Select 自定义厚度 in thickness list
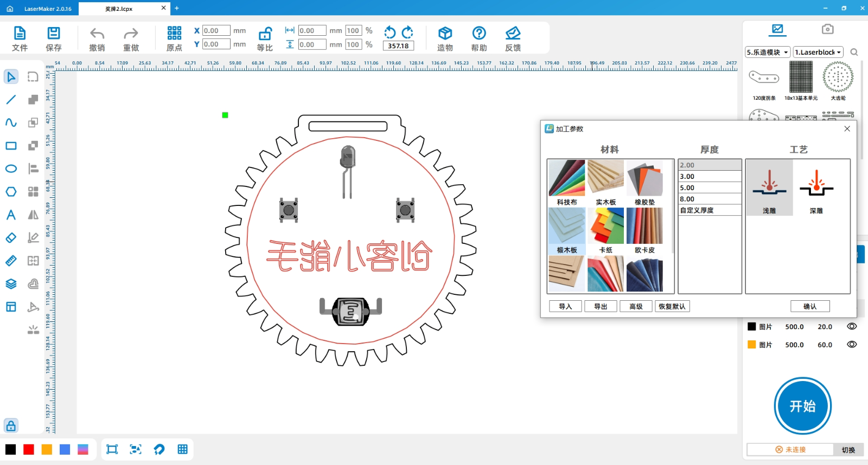Screen dimensions: 868x465 pyautogui.click(x=710, y=210)
